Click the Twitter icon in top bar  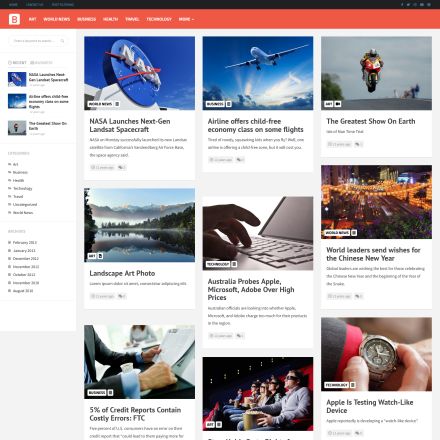point(408,4)
